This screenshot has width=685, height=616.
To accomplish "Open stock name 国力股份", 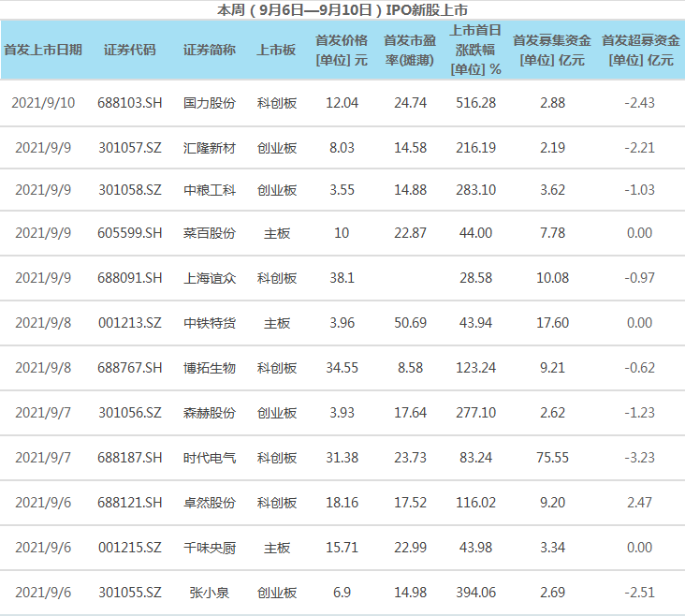I will [x=209, y=103].
